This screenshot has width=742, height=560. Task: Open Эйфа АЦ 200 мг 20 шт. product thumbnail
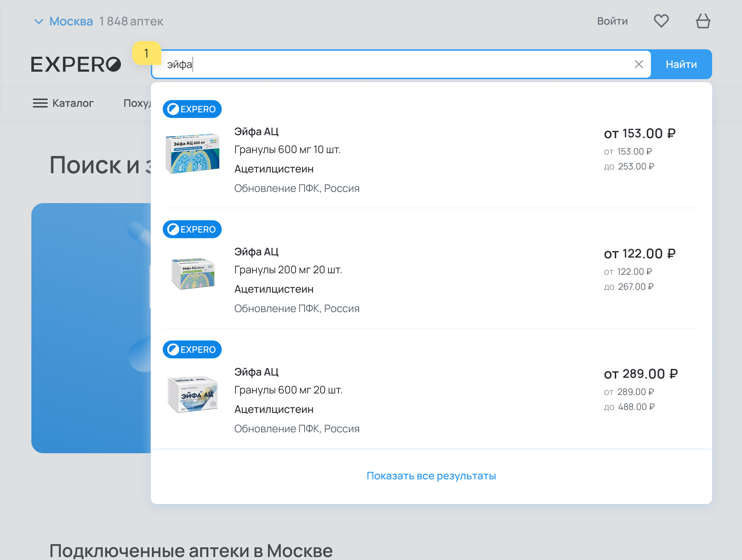193,274
